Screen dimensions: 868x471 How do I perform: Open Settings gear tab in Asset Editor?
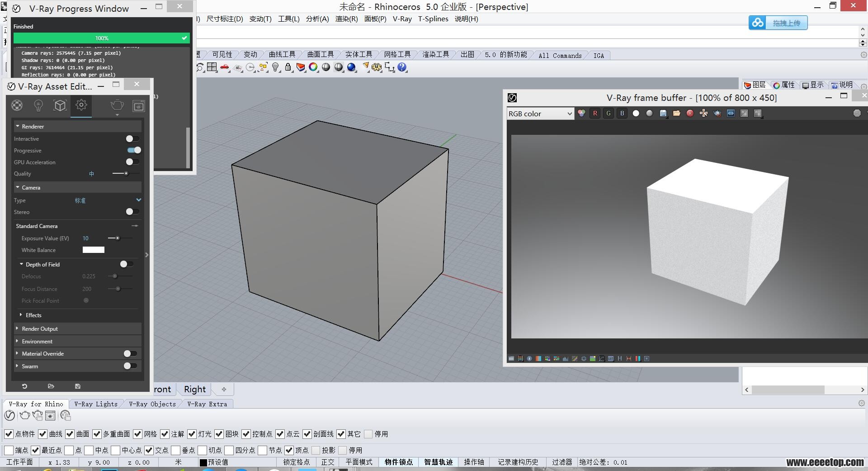point(81,105)
